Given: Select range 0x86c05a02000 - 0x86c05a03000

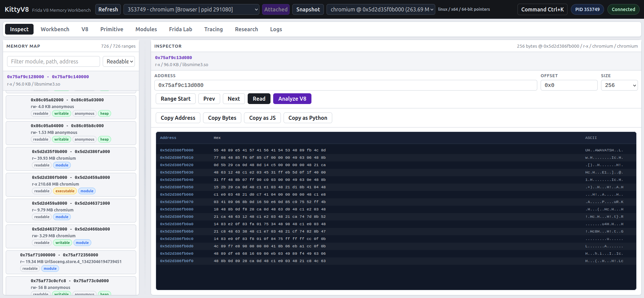Looking at the screenshot, I should coord(71,107).
